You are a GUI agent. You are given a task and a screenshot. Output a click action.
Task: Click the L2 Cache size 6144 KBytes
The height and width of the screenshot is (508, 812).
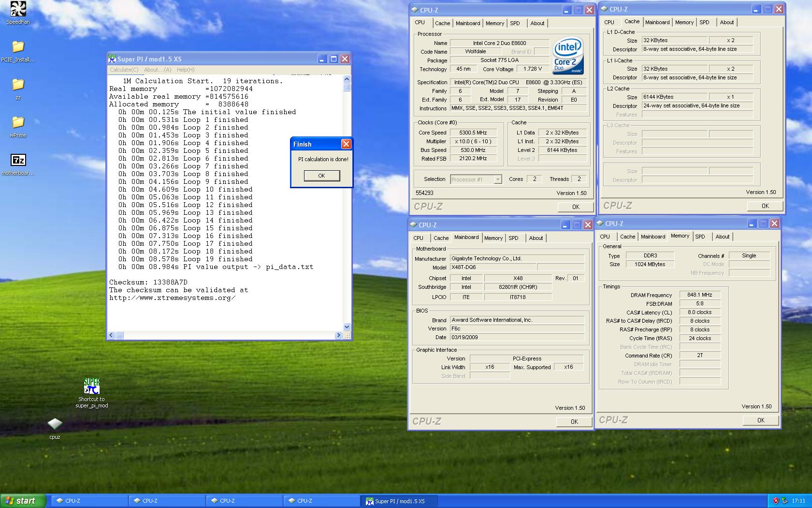675,97
